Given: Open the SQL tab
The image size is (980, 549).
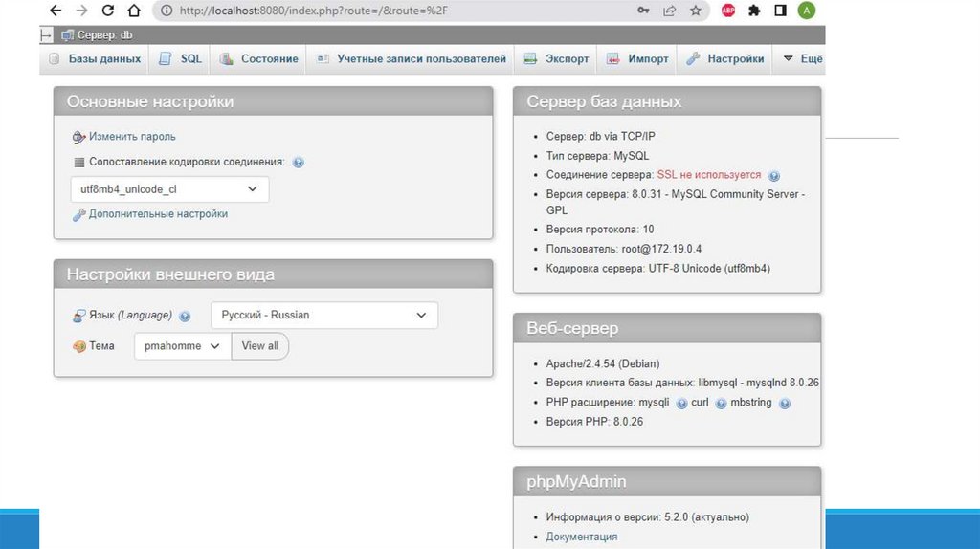Looking at the screenshot, I should tap(181, 58).
